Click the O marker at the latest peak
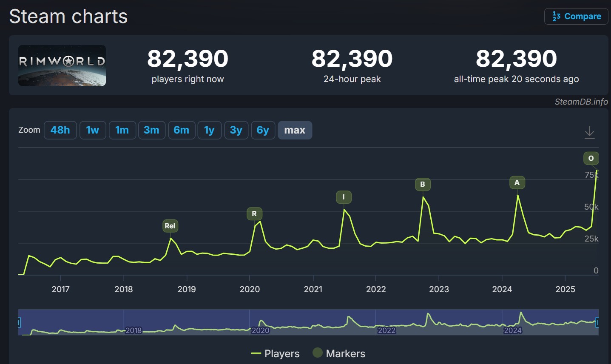The height and width of the screenshot is (364, 611). tap(591, 158)
